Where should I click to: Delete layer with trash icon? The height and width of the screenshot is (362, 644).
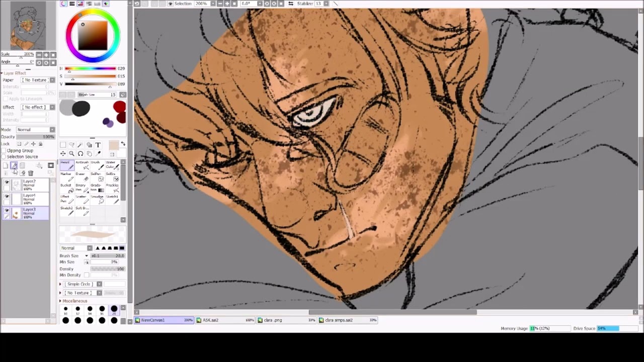coord(31,173)
